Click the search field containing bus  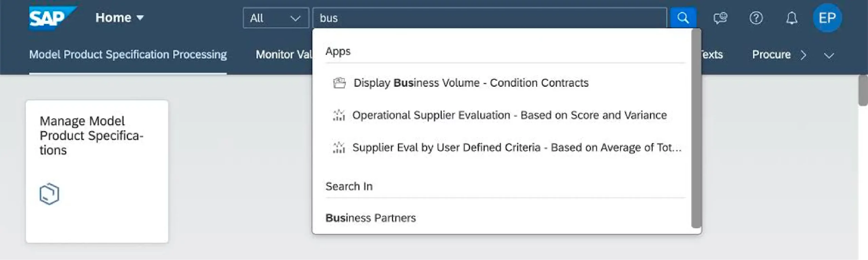click(488, 18)
